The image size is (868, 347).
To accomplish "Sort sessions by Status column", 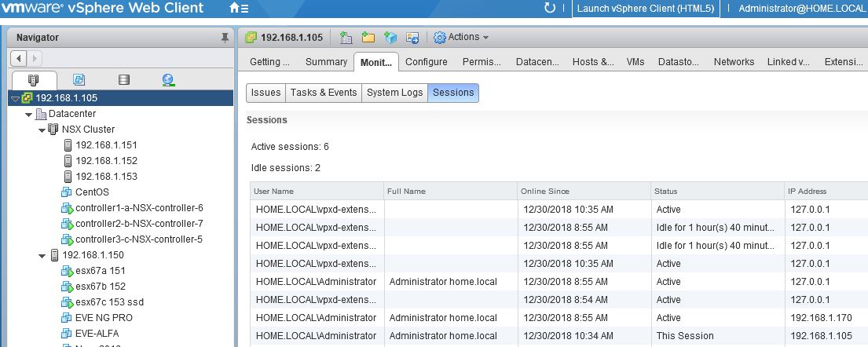I will point(717,191).
